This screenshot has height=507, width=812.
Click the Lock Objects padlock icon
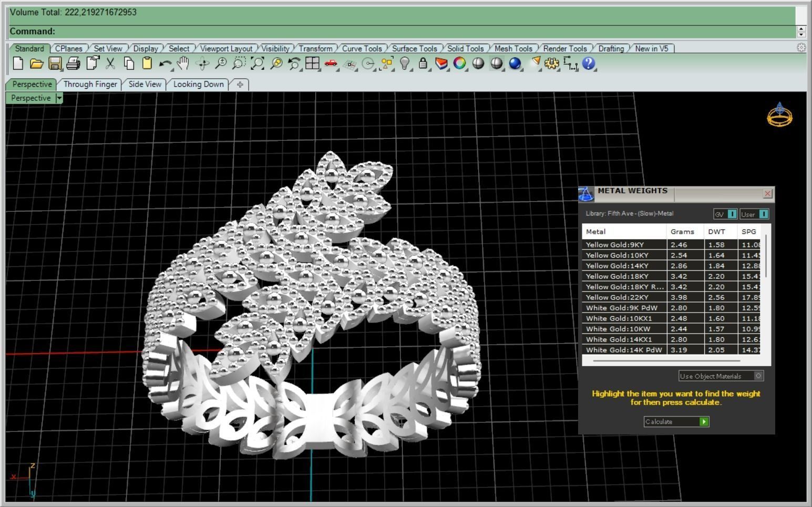(423, 64)
